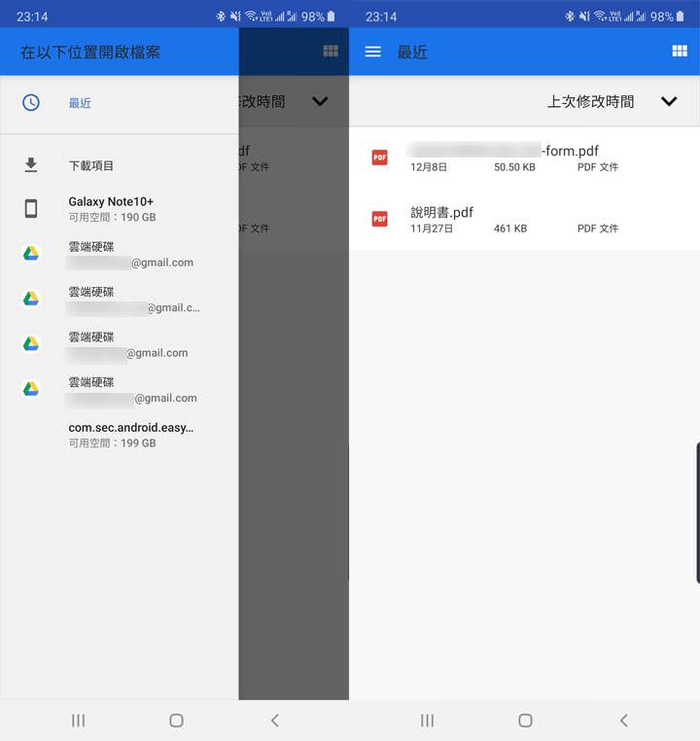Select the 最近 label in the drawer
Viewport: 700px width, 741px height.
tap(80, 103)
